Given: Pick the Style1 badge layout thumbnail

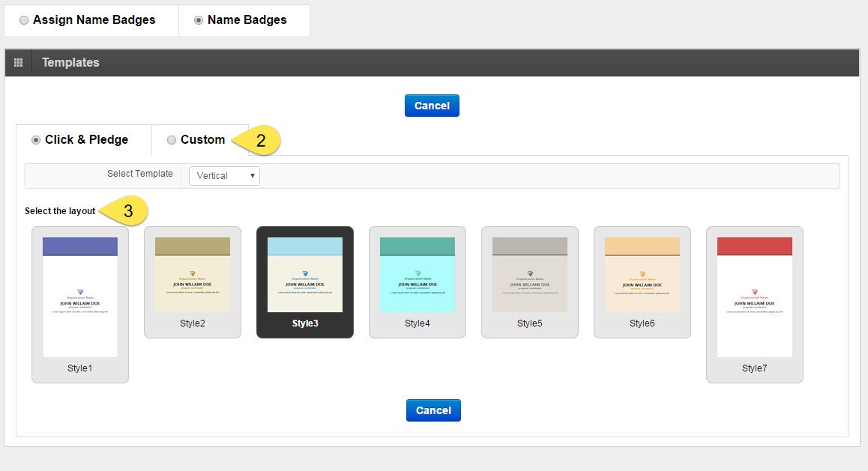Looking at the screenshot, I should click(x=80, y=297).
